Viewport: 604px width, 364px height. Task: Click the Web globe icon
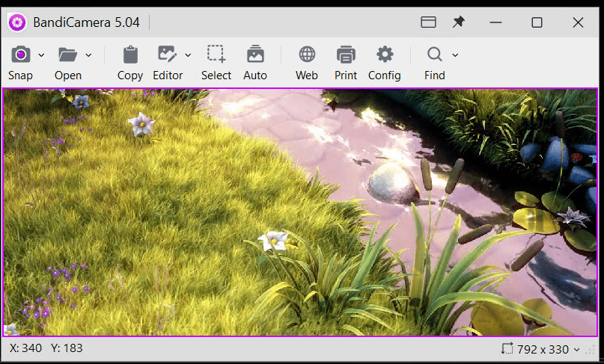click(x=307, y=55)
